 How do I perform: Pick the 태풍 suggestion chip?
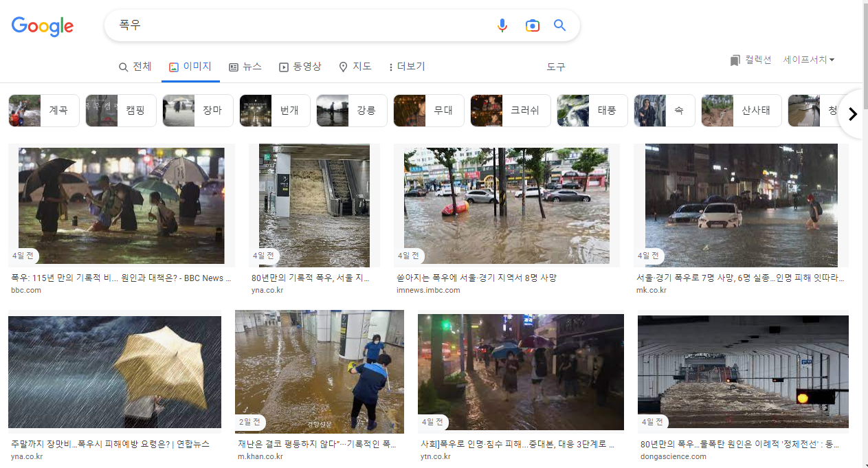592,111
